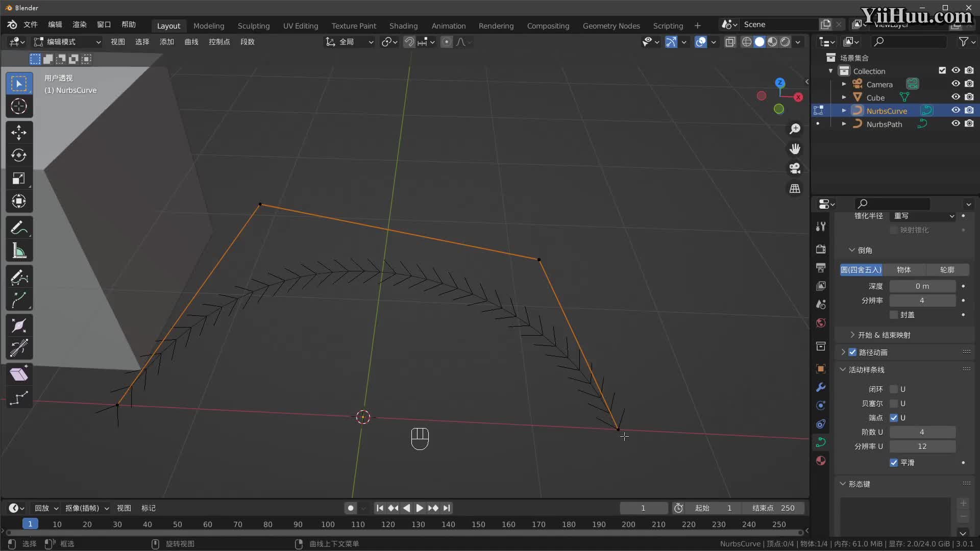Viewport: 980px width, 551px height.
Task: Switch perspective/orthographic with grid icon
Action: 795,188
